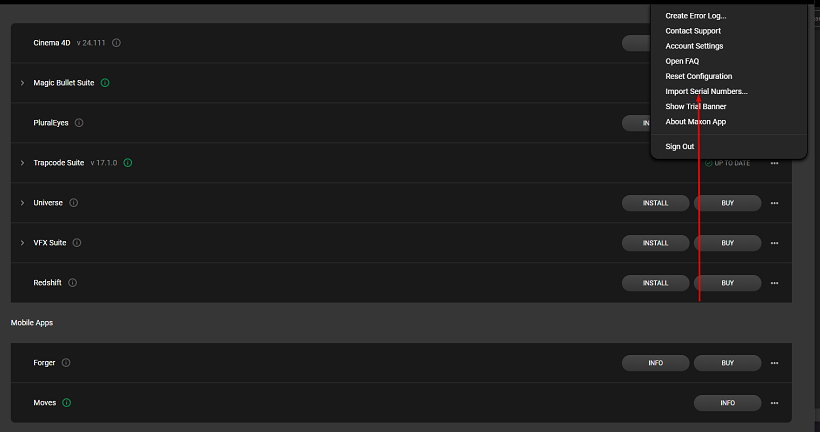The image size is (820, 432).
Task: Click INSTALL button for Universe
Action: coord(655,203)
